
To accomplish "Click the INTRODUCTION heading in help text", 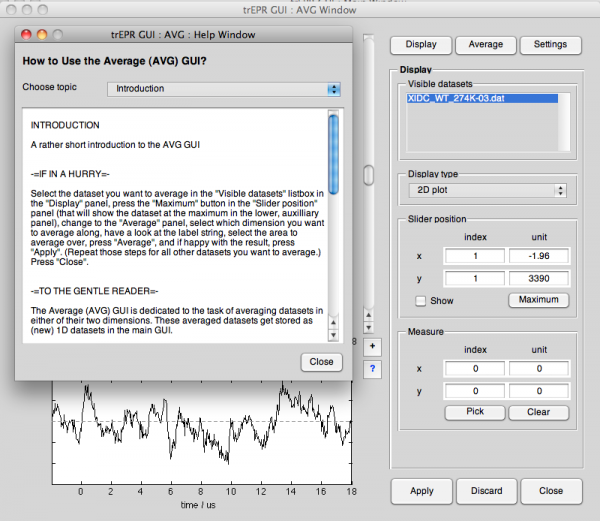I will [x=65, y=125].
